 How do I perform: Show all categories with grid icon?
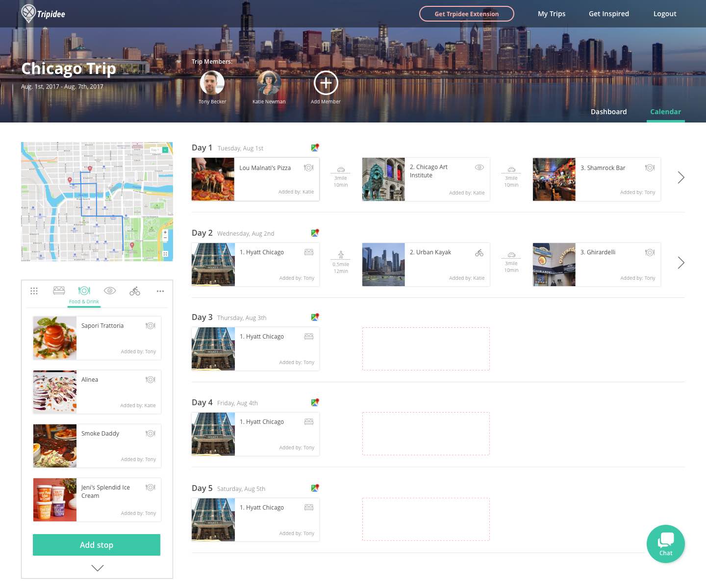34,291
